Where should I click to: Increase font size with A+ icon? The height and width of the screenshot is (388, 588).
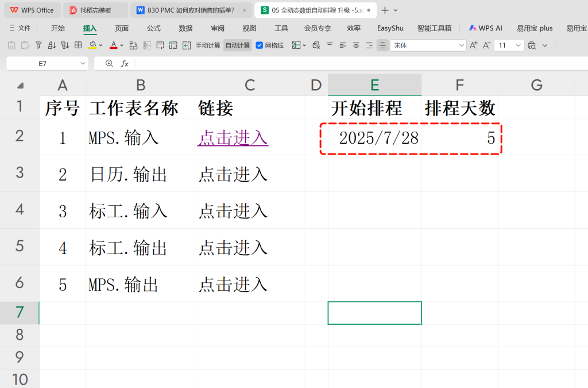(473, 45)
